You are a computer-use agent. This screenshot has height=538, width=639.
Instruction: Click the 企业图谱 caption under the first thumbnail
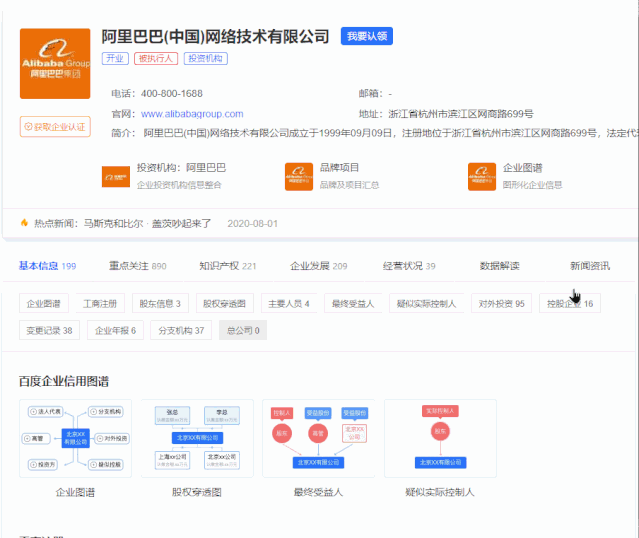click(75, 492)
